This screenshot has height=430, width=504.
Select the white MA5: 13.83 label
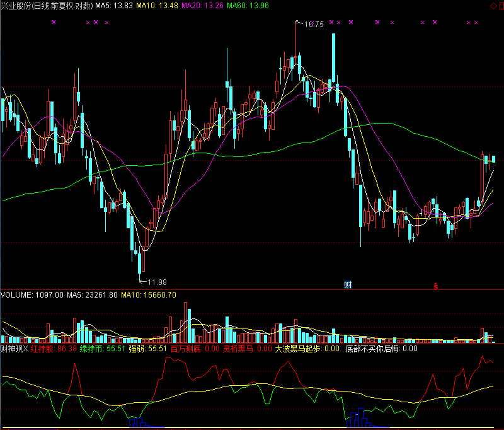(x=114, y=6)
